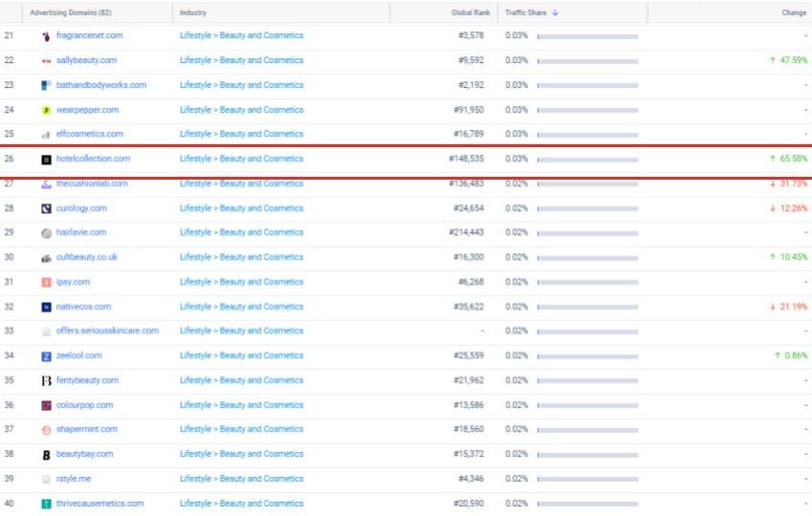
Task: Click the industry link in zeelool.com row
Action: [x=242, y=355]
